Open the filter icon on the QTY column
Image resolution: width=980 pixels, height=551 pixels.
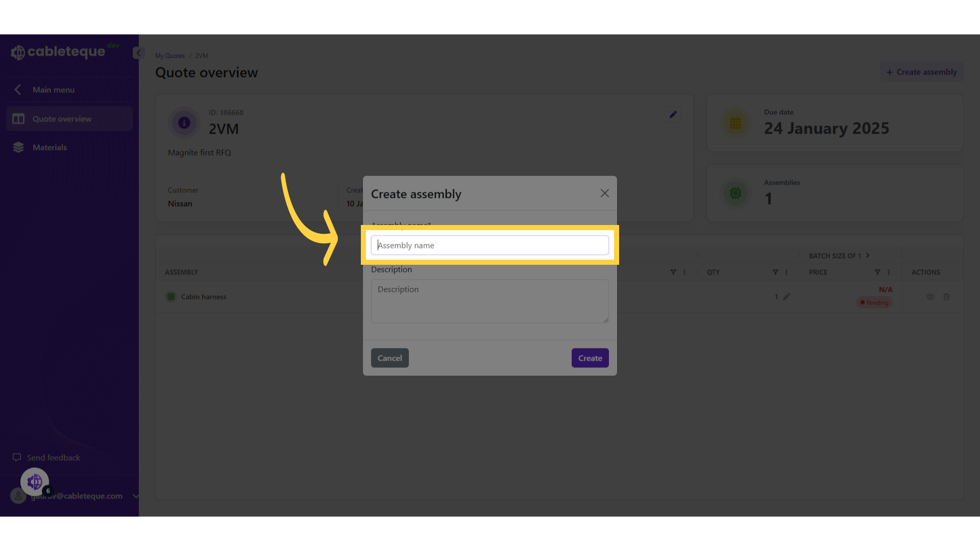tap(775, 272)
